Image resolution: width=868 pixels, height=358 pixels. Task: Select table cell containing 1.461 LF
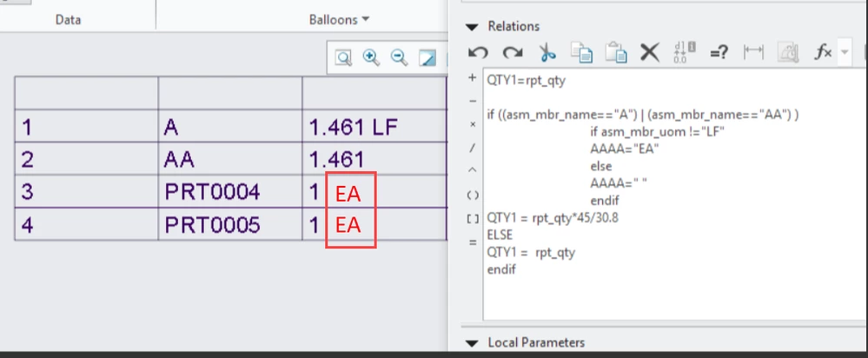[x=374, y=128]
